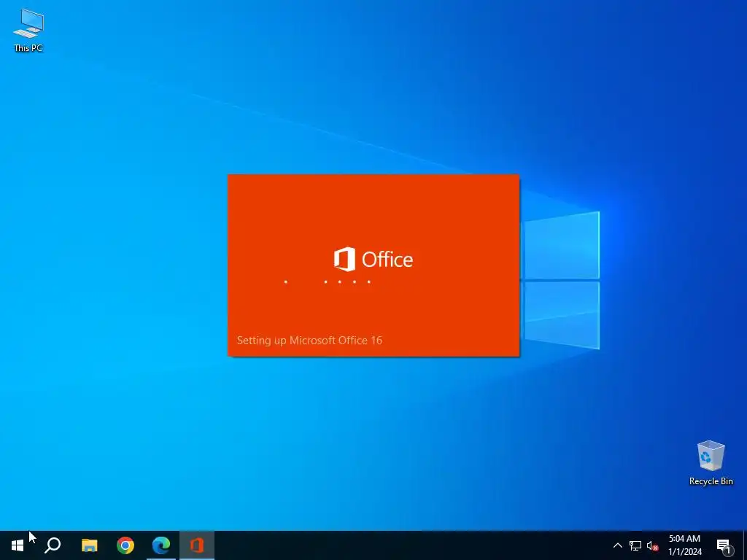Open Microsoft Edge from the taskbar

[161, 545]
